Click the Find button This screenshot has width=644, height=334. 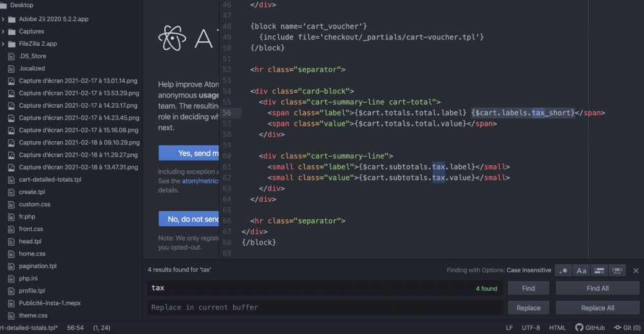click(x=528, y=288)
